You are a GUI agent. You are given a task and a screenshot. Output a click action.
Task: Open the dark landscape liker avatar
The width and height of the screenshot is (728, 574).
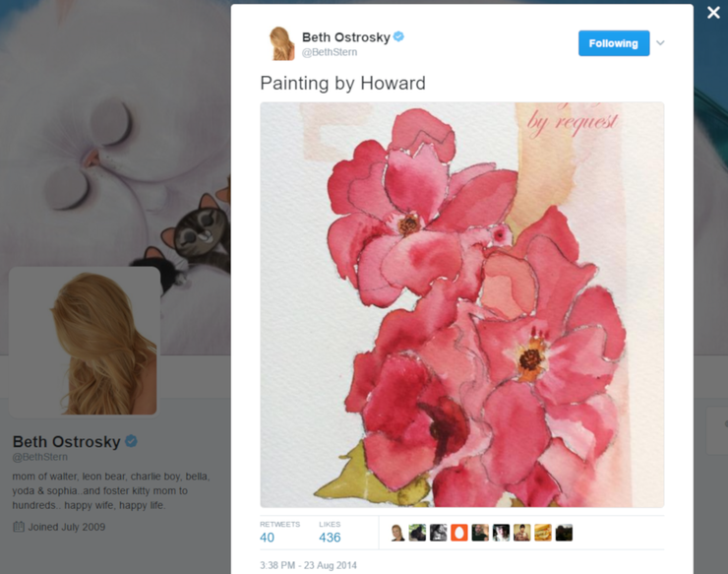pyautogui.click(x=564, y=533)
